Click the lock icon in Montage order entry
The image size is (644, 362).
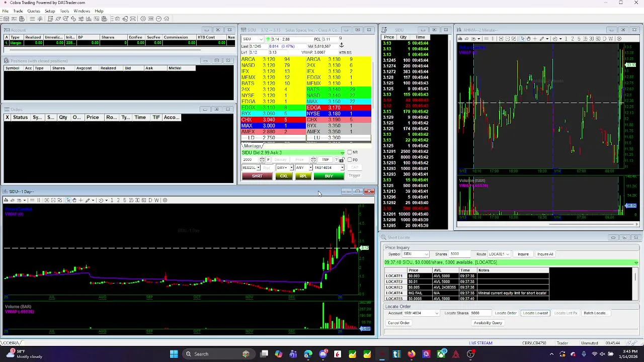[x=341, y=160]
